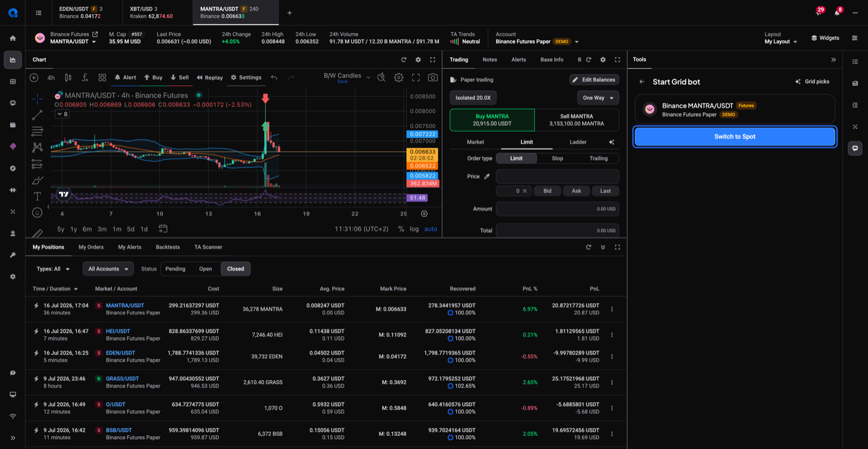Select the XABCD pattern tool
Viewport: 868px width, 449px height.
[x=37, y=147]
